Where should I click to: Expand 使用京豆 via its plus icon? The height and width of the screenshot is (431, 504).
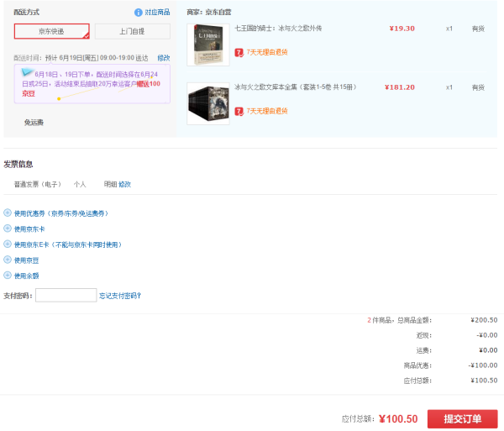point(8,260)
